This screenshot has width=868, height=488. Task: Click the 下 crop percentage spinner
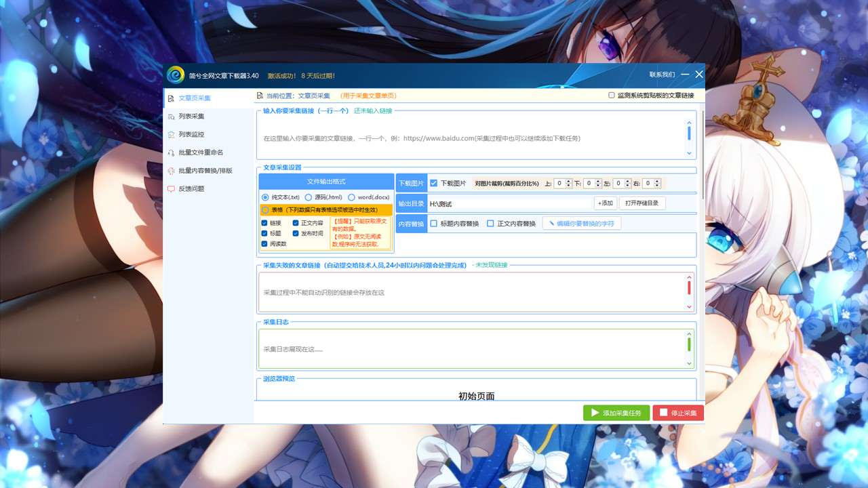(593, 183)
